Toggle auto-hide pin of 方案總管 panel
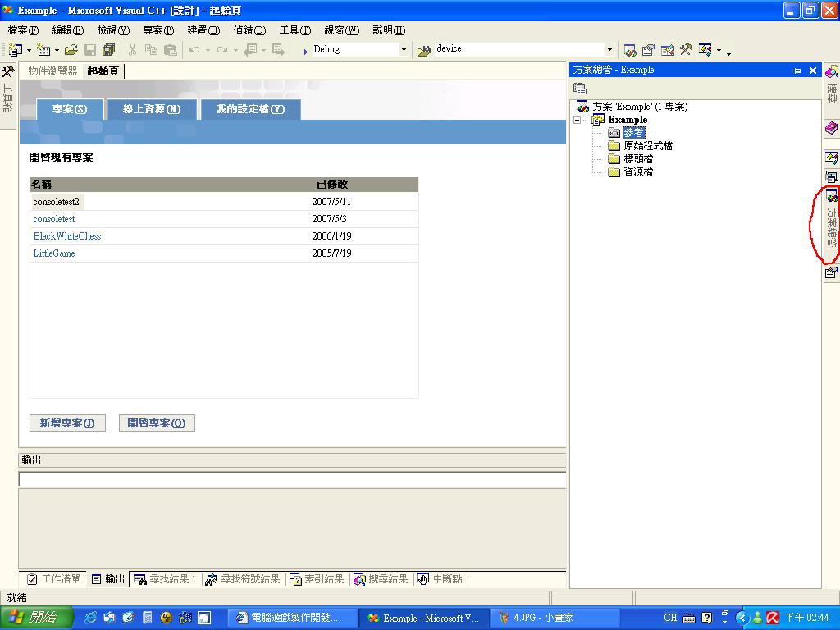840x630 pixels. pyautogui.click(x=797, y=71)
